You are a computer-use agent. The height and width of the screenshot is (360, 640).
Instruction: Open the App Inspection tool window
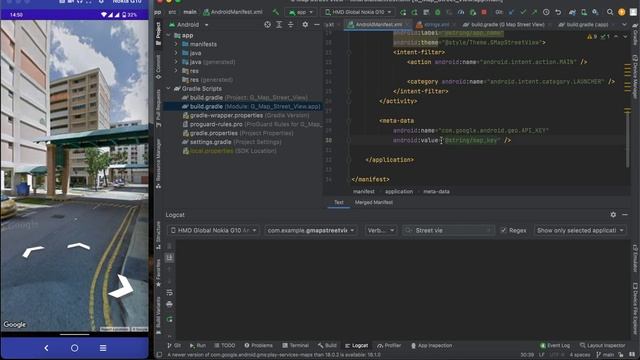(x=431, y=345)
